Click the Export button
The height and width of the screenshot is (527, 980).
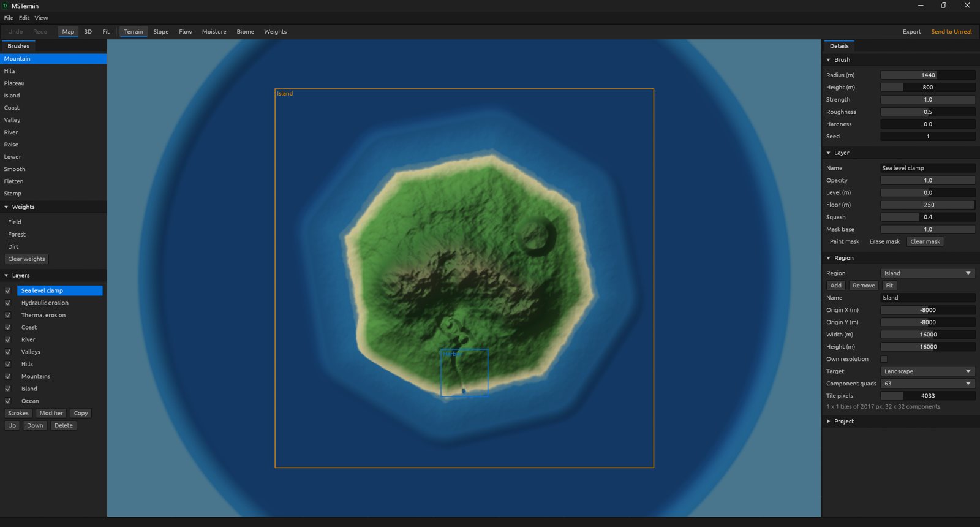pos(912,32)
